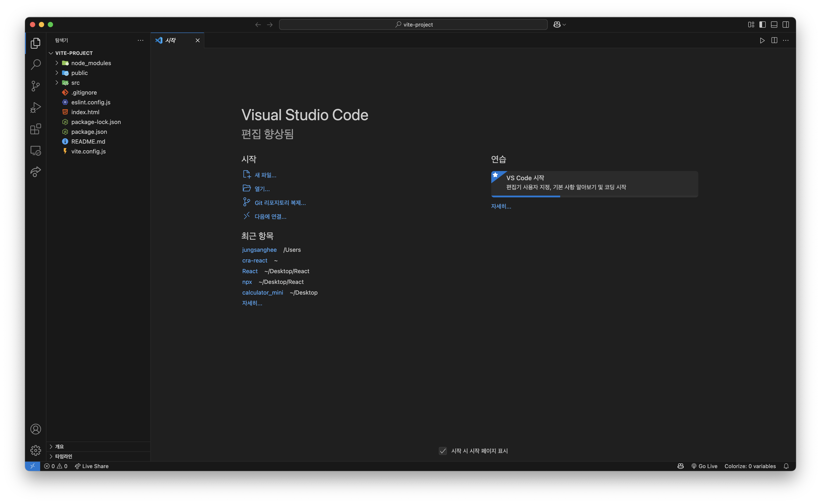Screen dimensions: 821x504
Task: Go forward with the navigation arrow
Action: (270, 25)
